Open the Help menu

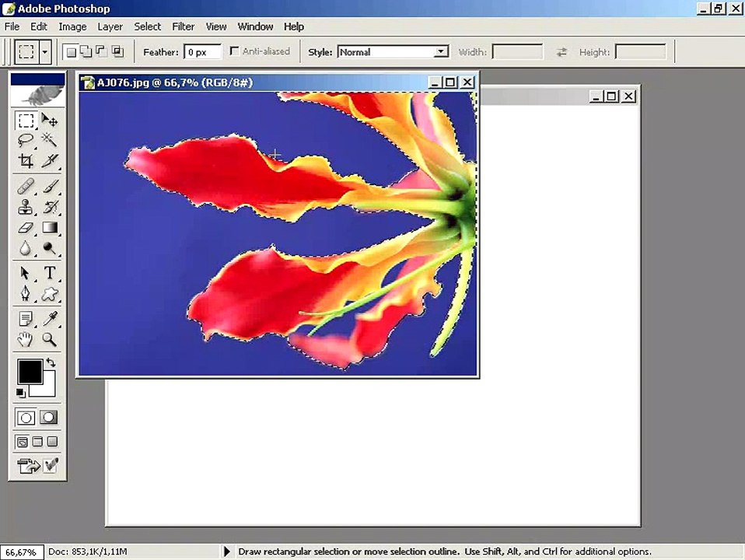click(294, 26)
